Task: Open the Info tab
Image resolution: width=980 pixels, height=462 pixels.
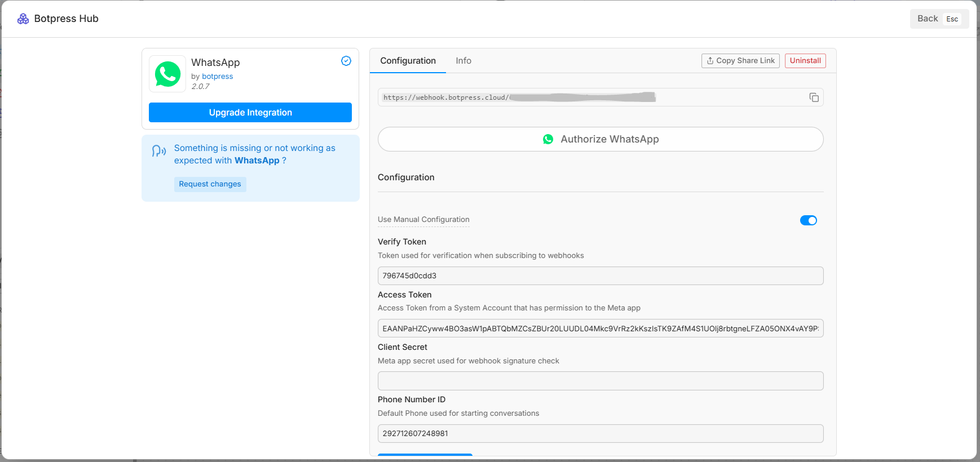Action: pyautogui.click(x=463, y=61)
